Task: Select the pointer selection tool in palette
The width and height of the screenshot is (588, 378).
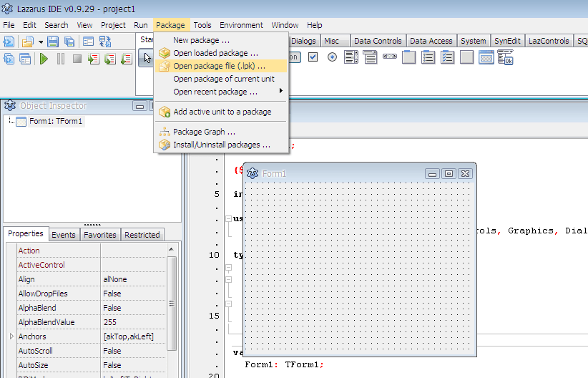Action: 147,58
